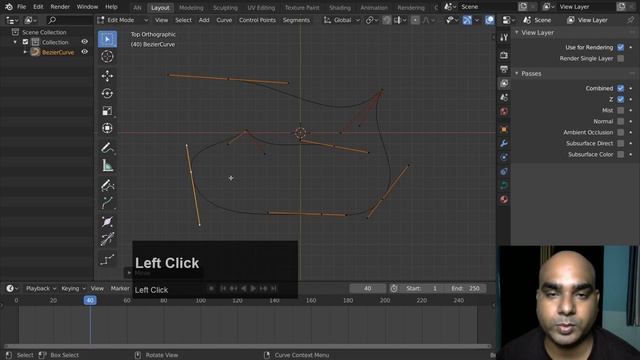Open the Global orientation dropdown
Image resolution: width=640 pixels, height=360 pixels.
pos(342,20)
